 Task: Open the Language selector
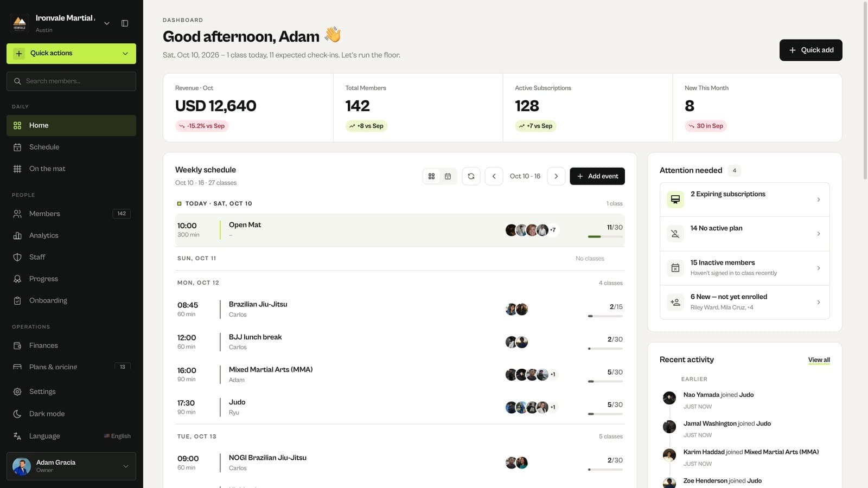click(71, 436)
